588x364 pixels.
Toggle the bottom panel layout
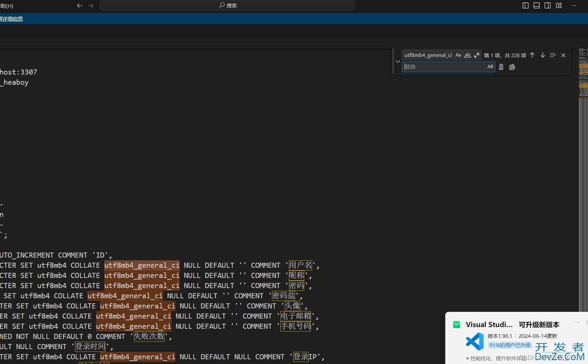coord(536,5)
